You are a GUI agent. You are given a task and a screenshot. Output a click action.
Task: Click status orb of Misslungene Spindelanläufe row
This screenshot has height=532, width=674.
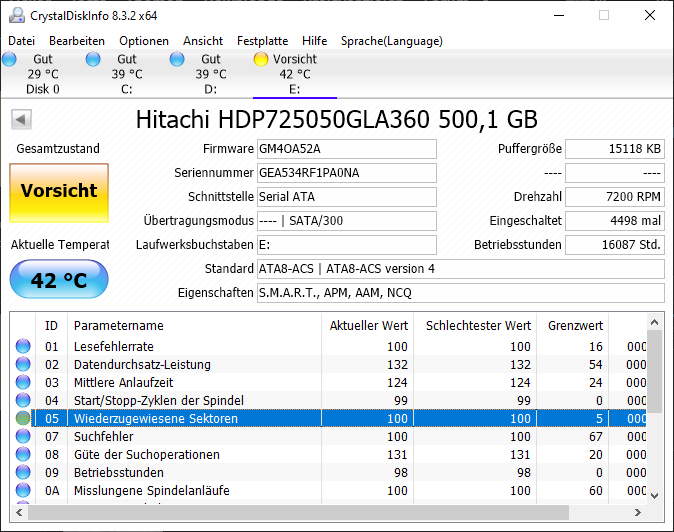coord(23,491)
